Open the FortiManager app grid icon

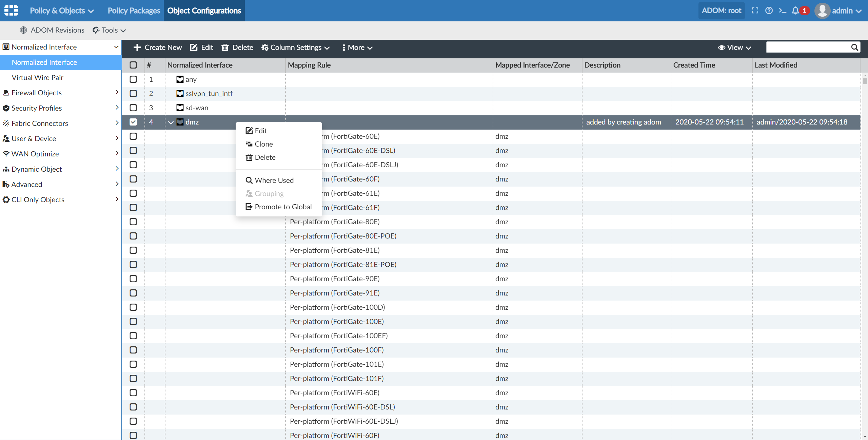(x=11, y=11)
